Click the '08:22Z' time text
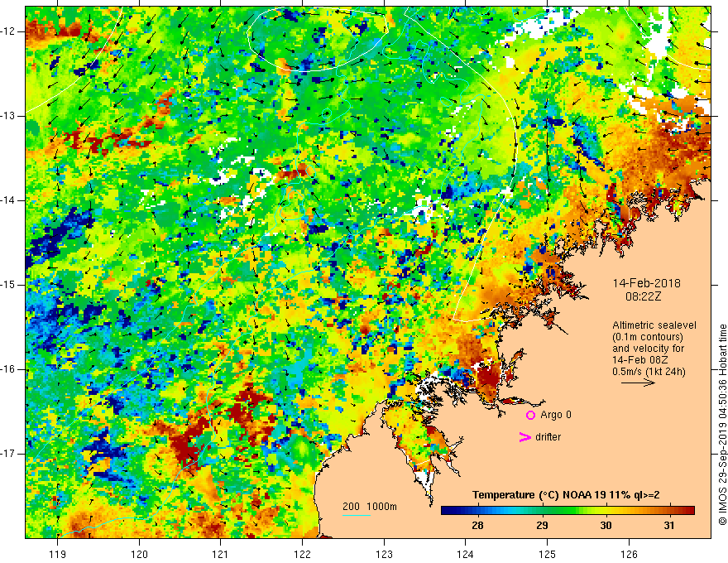728x563 pixels. click(x=643, y=296)
